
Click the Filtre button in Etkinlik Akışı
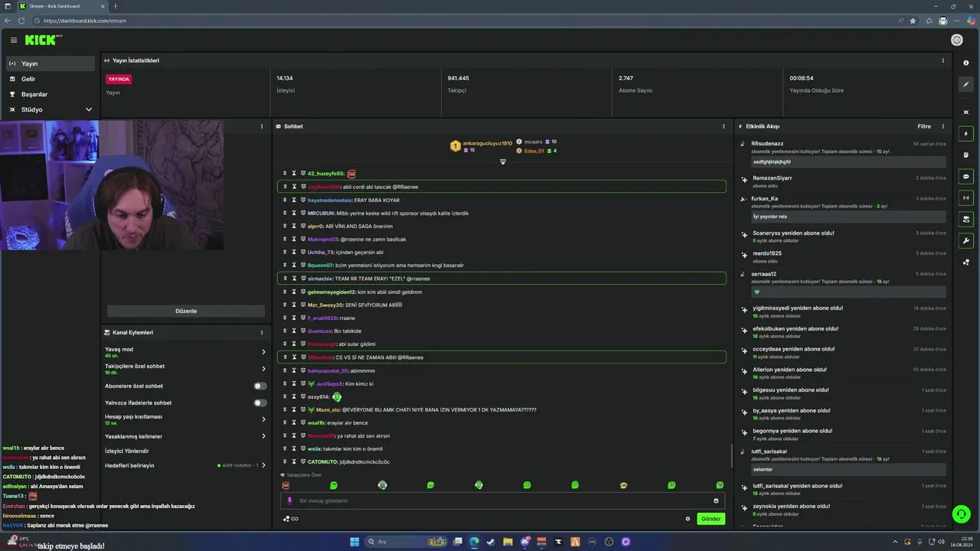pyautogui.click(x=924, y=126)
